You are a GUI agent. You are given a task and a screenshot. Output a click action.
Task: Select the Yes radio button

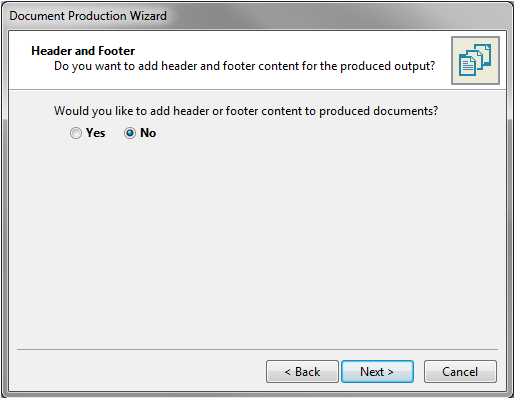point(76,133)
